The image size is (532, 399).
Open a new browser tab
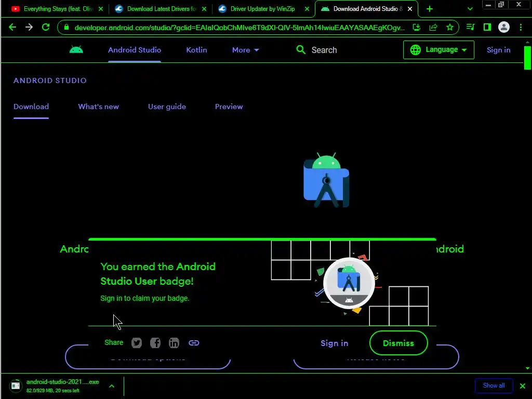pos(430,9)
